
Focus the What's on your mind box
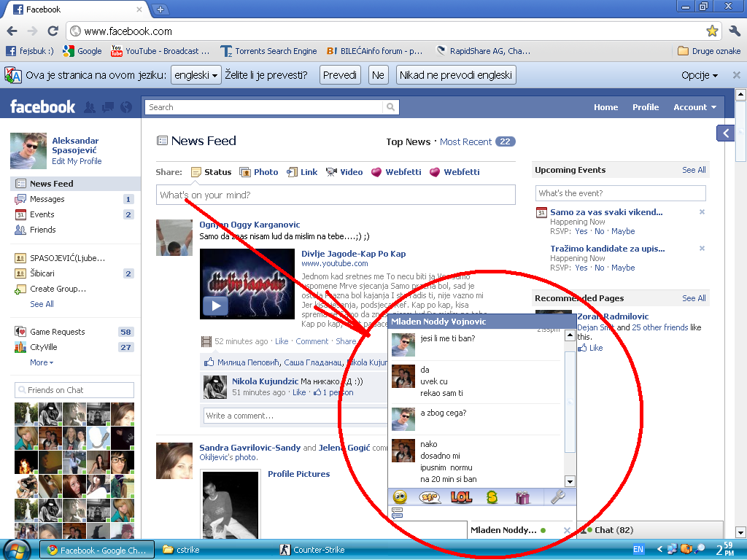[336, 195]
